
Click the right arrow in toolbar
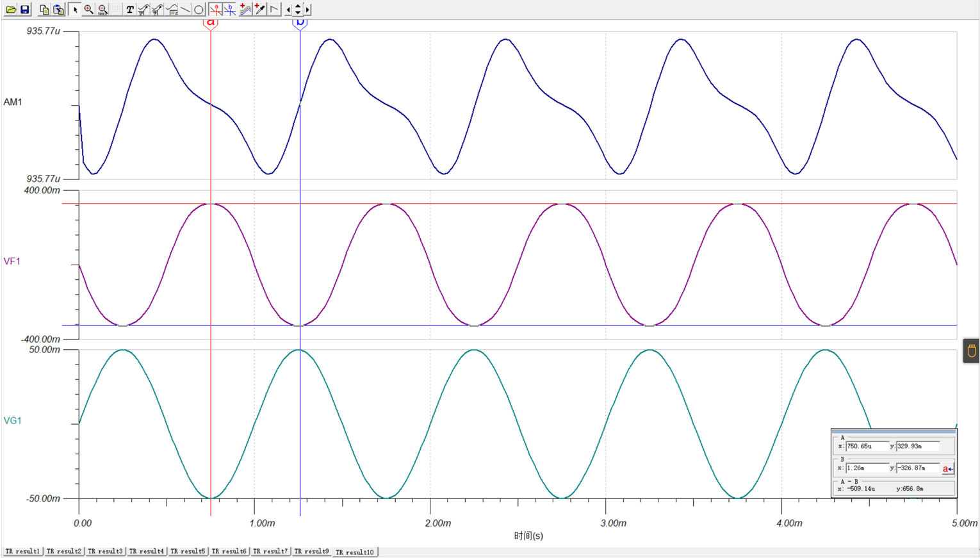pos(307,10)
